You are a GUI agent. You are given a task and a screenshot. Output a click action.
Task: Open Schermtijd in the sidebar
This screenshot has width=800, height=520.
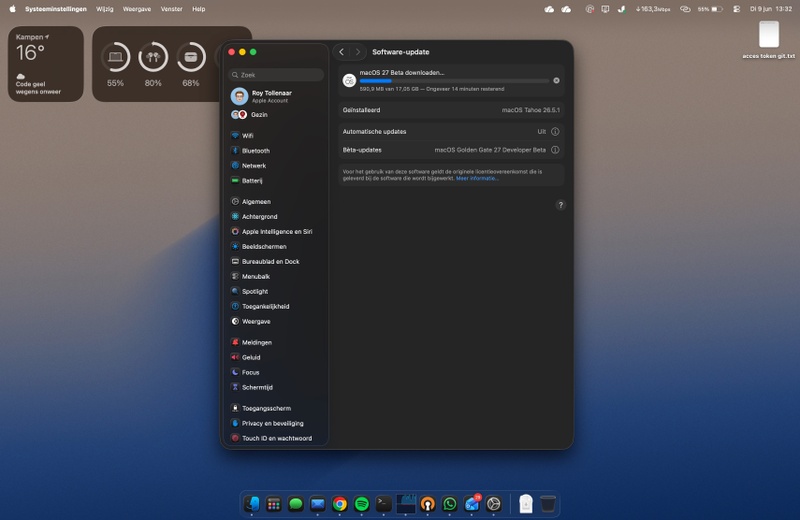pyautogui.click(x=276, y=387)
